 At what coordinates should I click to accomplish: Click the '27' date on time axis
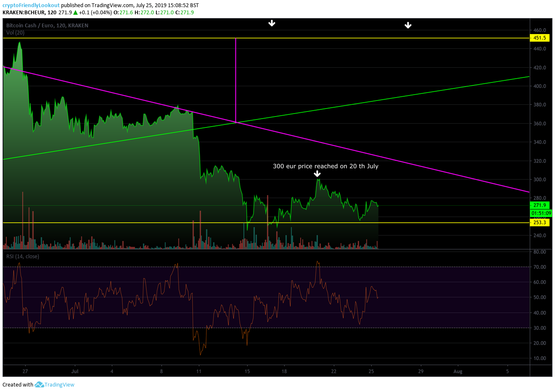(x=25, y=371)
